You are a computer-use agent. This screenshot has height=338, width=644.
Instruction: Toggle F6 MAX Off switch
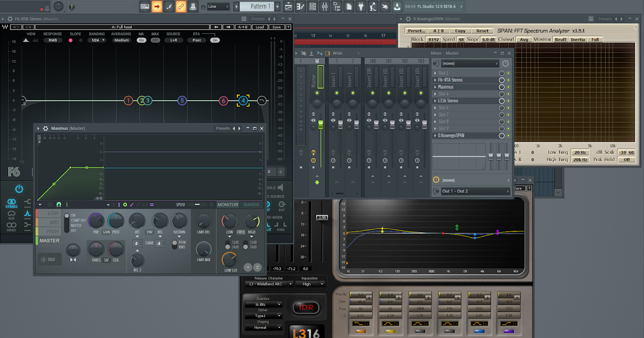[155, 40]
